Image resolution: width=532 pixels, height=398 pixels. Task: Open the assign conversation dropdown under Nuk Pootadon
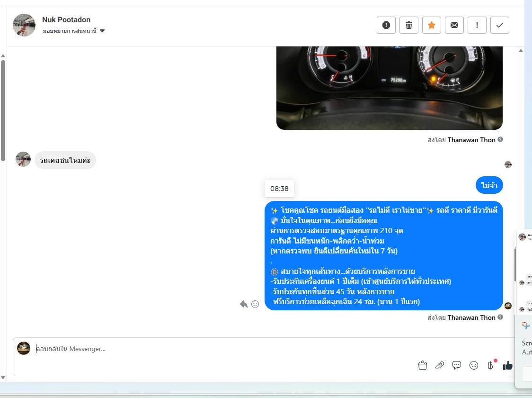point(74,31)
